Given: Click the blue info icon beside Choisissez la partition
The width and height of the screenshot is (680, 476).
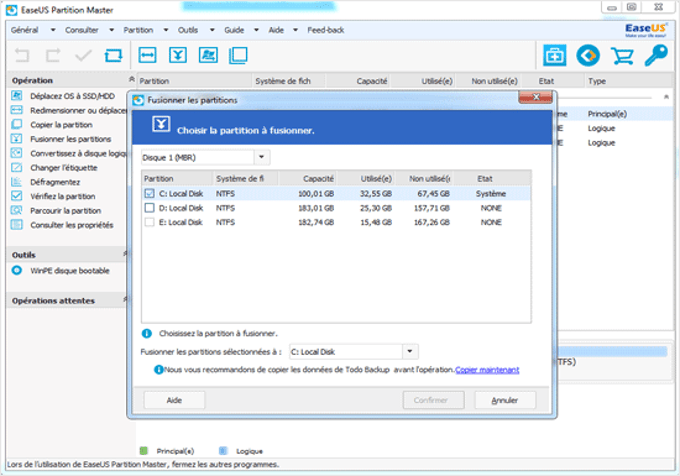Looking at the screenshot, I should pyautogui.click(x=147, y=333).
